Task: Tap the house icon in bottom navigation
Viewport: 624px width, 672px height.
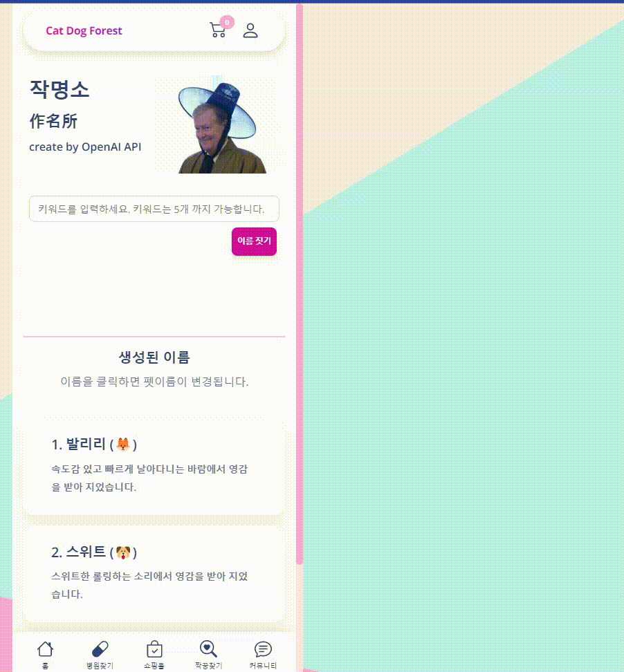Action: click(45, 649)
